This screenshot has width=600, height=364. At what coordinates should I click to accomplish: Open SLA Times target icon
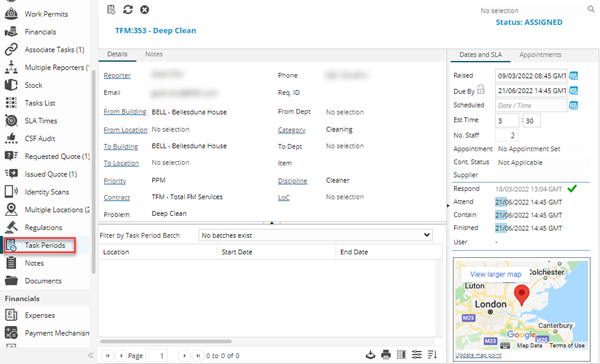coord(11,121)
